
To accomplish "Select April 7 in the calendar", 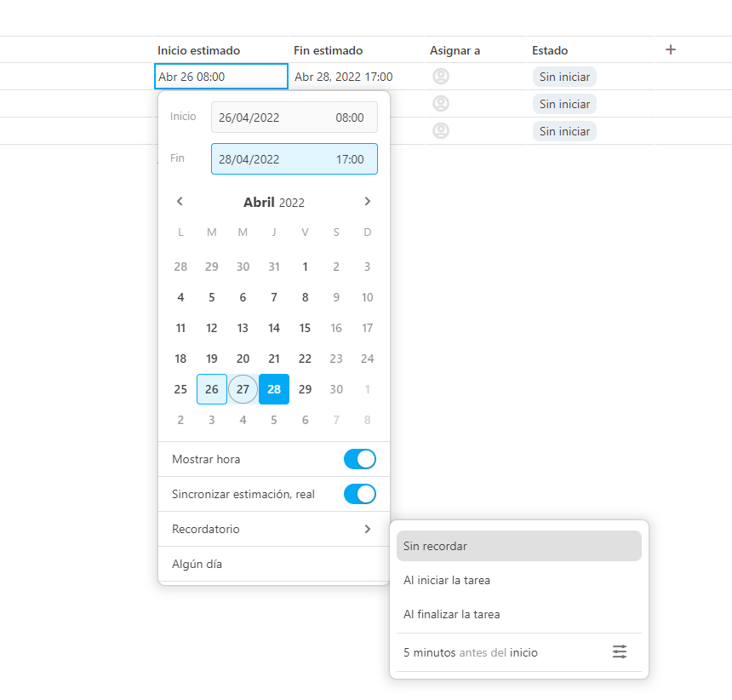I will tap(274, 297).
